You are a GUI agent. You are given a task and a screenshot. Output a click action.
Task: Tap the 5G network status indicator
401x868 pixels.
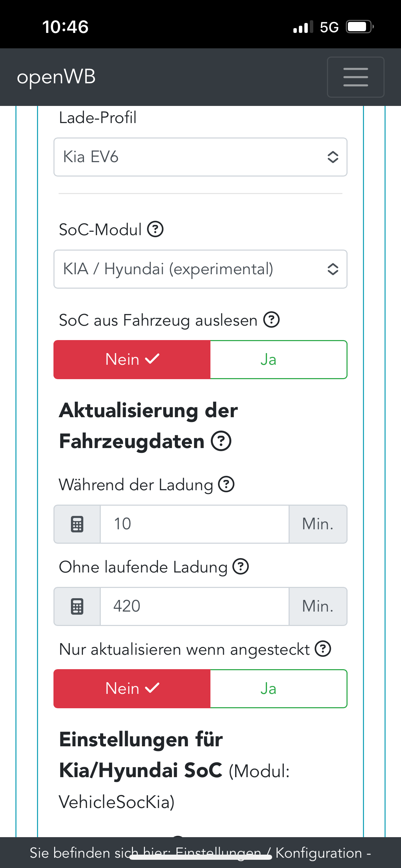(x=329, y=27)
